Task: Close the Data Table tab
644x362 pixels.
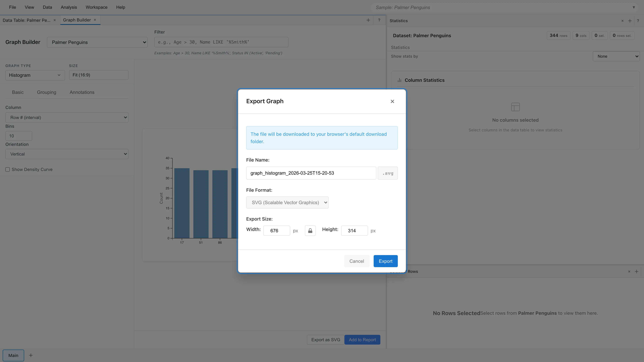Action: 55,20
